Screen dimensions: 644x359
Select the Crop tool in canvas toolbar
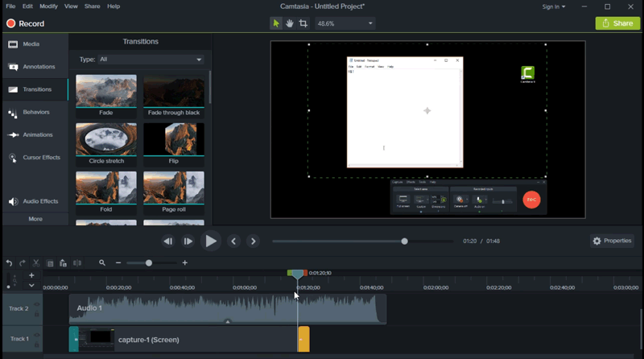(303, 24)
